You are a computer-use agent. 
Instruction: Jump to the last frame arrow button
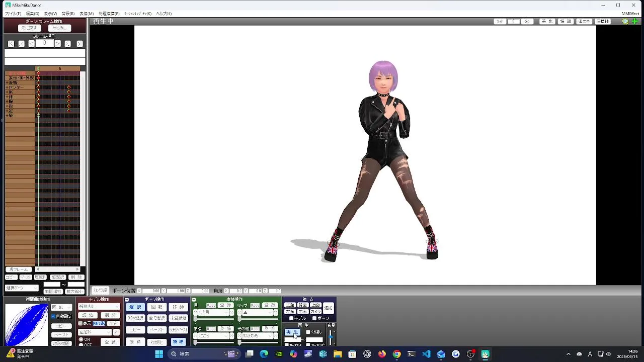click(79, 44)
